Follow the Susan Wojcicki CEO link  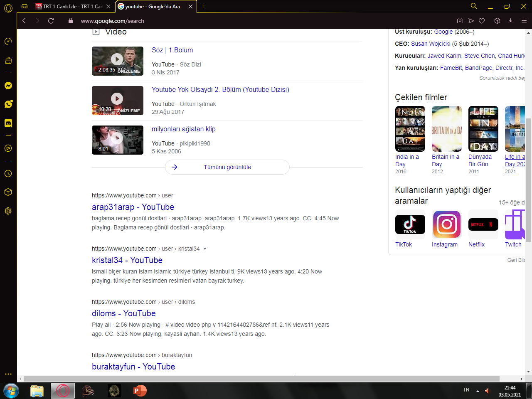click(431, 44)
